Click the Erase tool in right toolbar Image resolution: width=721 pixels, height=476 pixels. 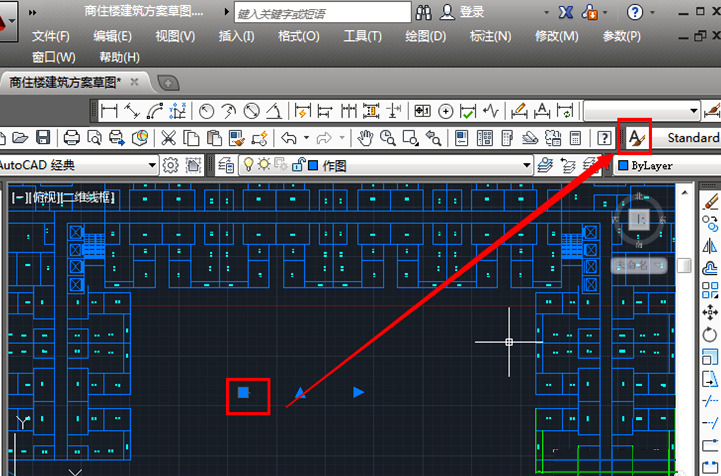711,202
